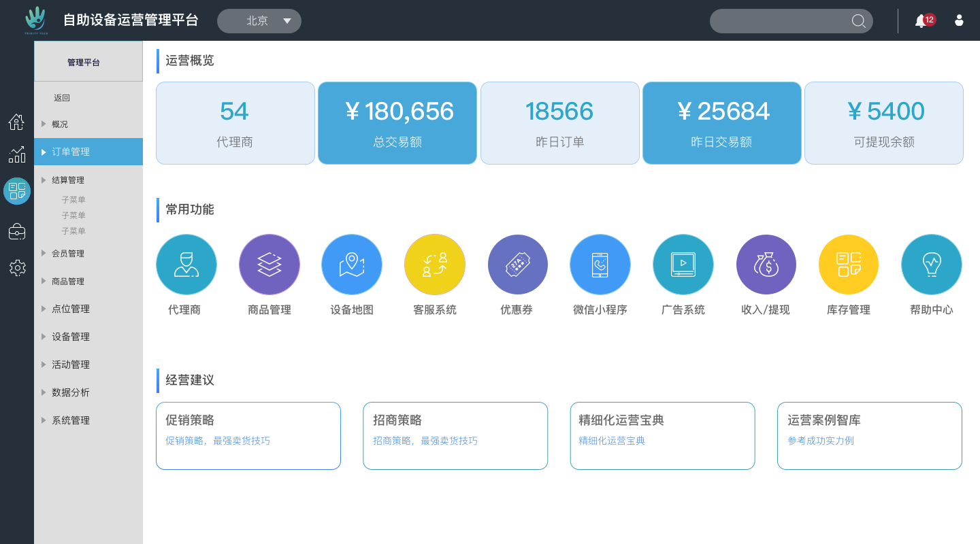Image resolution: width=980 pixels, height=544 pixels.
Task: Open the 帮助中心 lightbulb icon
Action: tap(931, 265)
